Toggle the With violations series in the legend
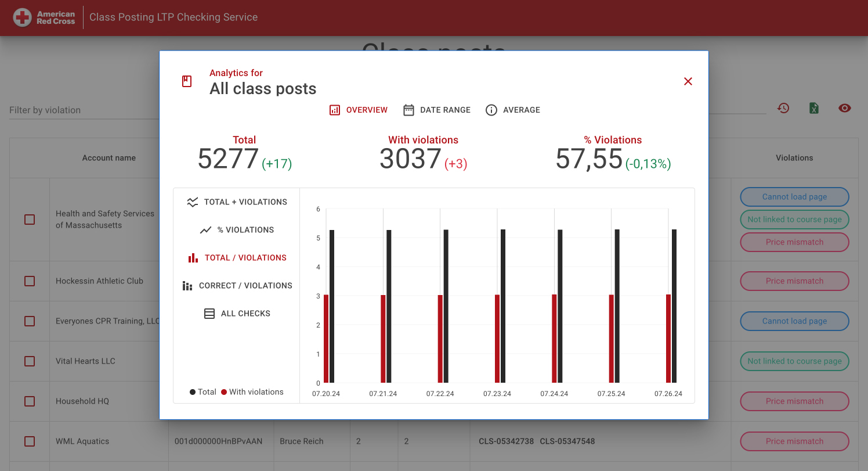The height and width of the screenshot is (471, 868). 252,392
